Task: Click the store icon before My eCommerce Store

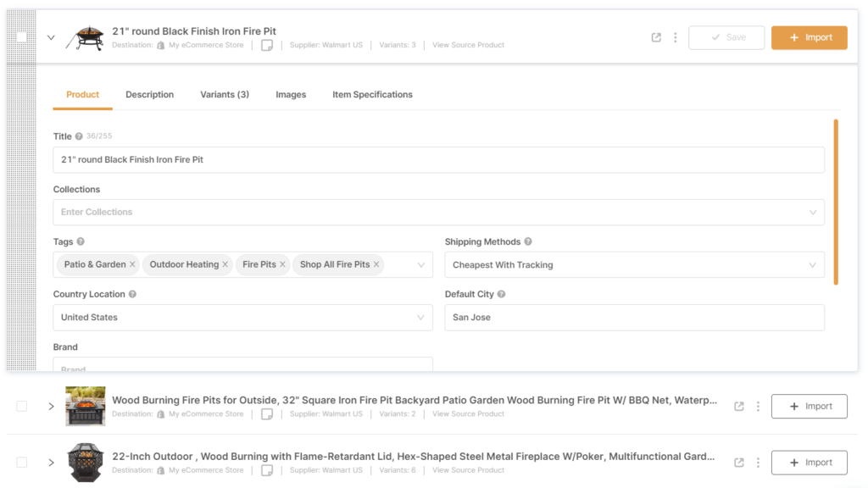Action: point(159,45)
